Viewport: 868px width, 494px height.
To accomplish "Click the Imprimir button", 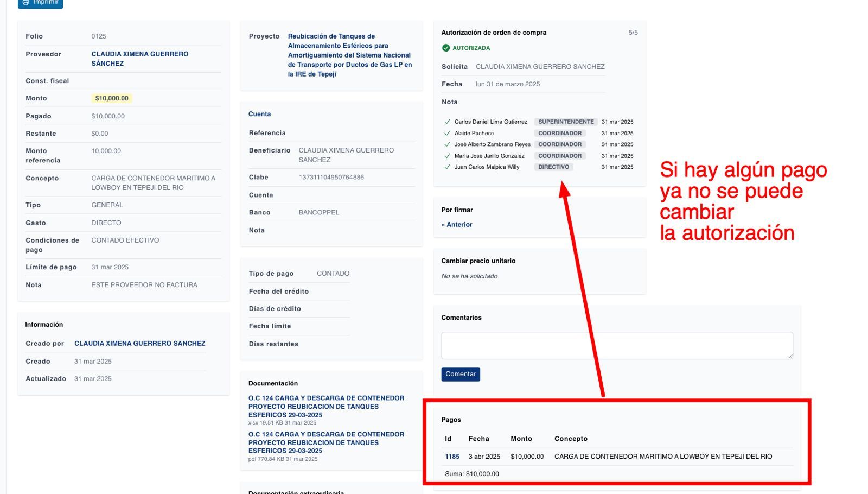I will [x=40, y=3].
